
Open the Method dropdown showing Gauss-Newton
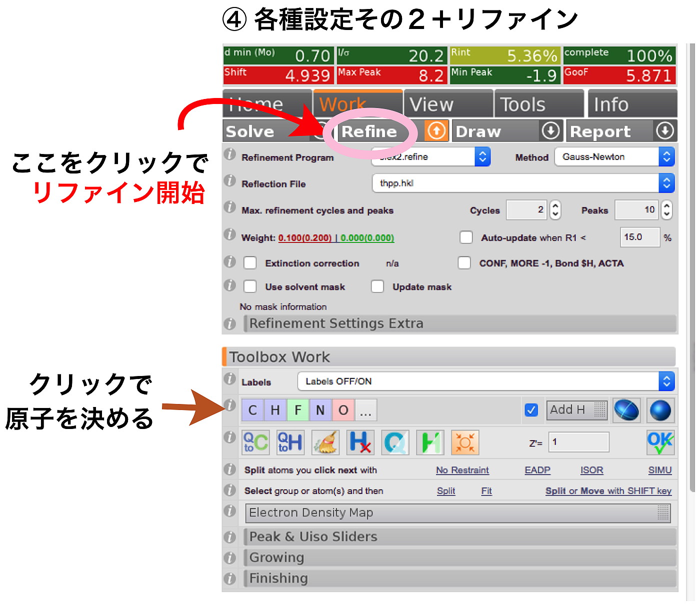point(666,156)
